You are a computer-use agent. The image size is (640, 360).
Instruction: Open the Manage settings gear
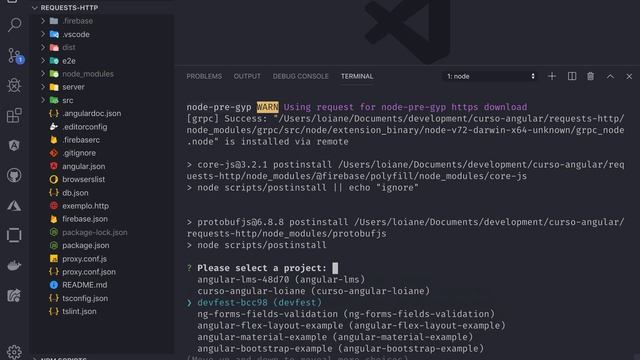15,352
